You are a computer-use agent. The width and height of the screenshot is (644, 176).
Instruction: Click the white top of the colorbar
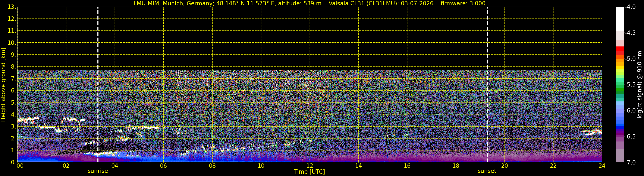(620, 19)
